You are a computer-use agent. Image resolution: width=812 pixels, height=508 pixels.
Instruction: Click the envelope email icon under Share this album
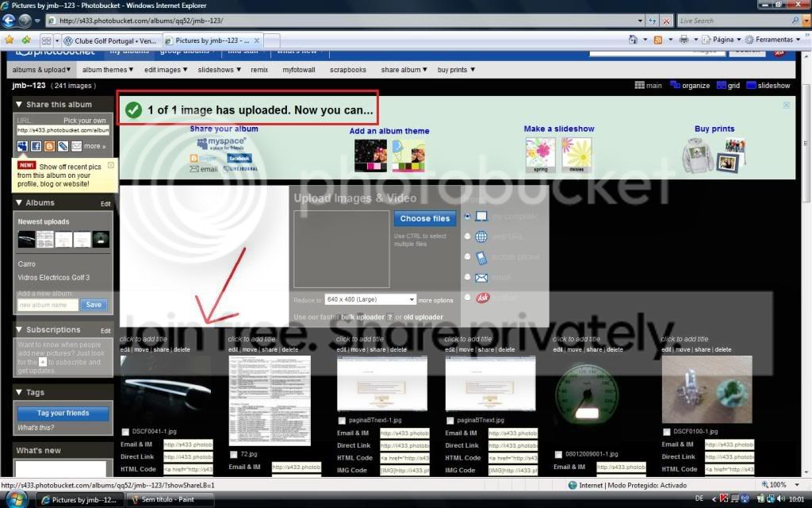76,146
